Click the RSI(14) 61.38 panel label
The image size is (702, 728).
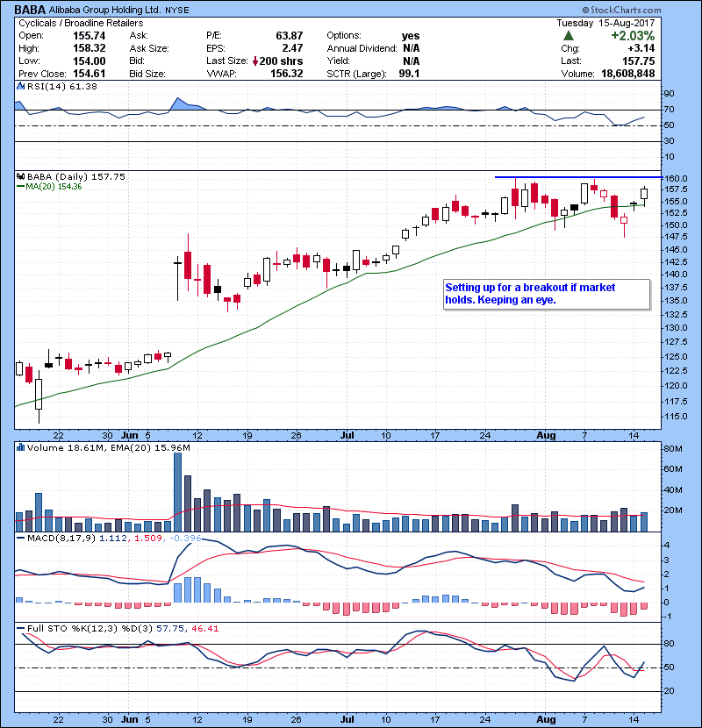tap(62, 86)
